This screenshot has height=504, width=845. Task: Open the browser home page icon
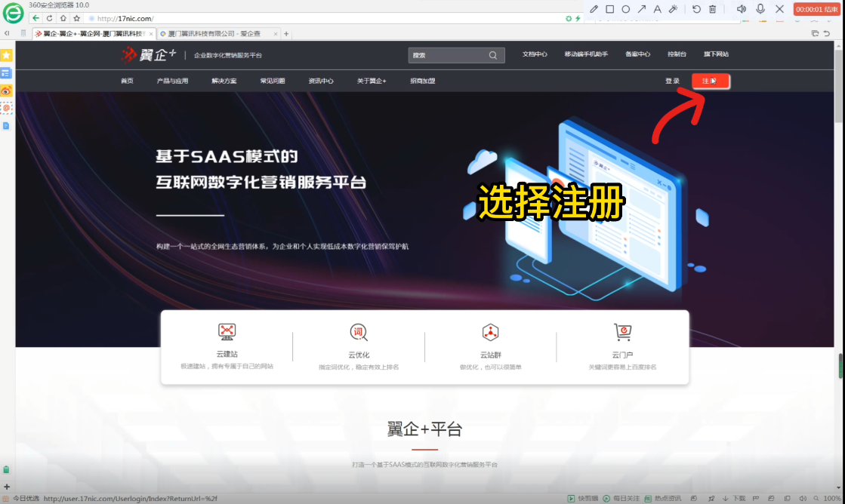(x=63, y=18)
